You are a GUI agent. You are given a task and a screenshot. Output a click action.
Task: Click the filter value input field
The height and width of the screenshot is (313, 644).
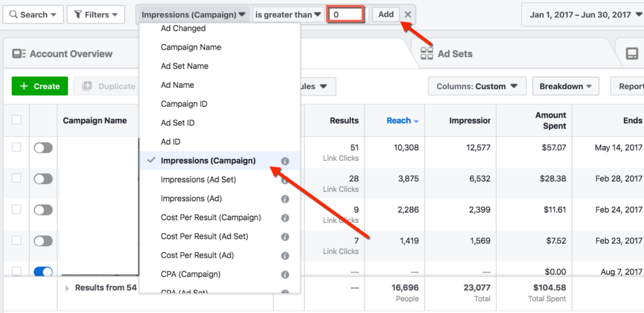(x=346, y=14)
